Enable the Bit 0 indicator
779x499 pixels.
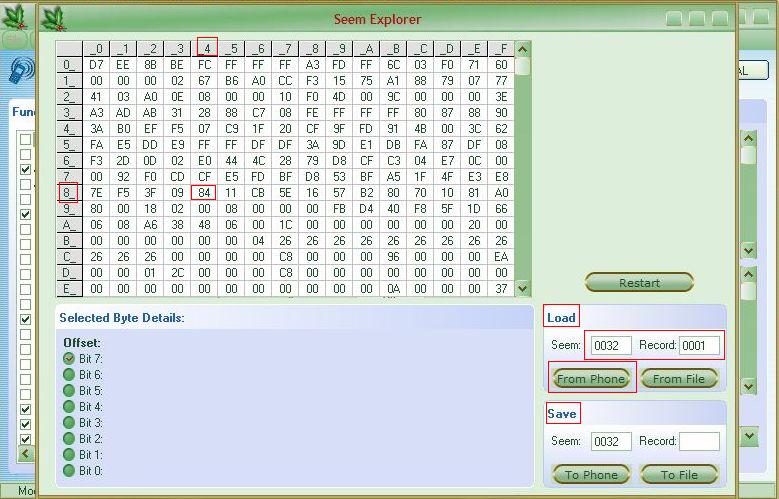tap(69, 471)
